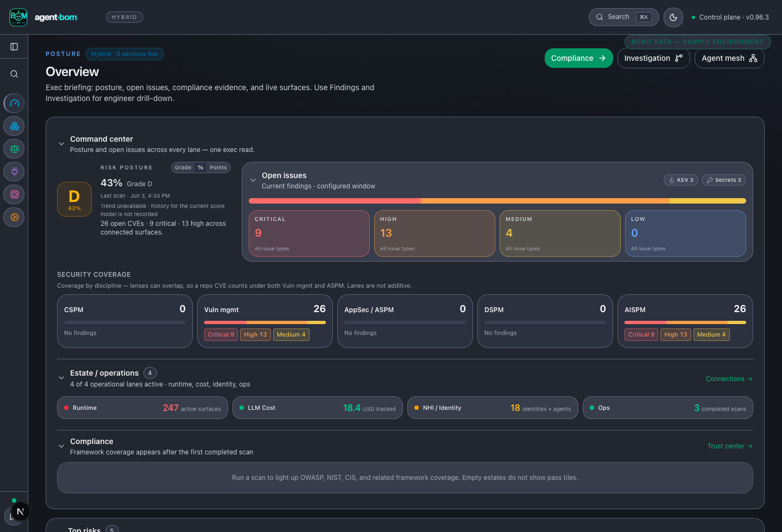Collapse the Estate / operations section
The image size is (782, 532).
pyautogui.click(x=61, y=378)
